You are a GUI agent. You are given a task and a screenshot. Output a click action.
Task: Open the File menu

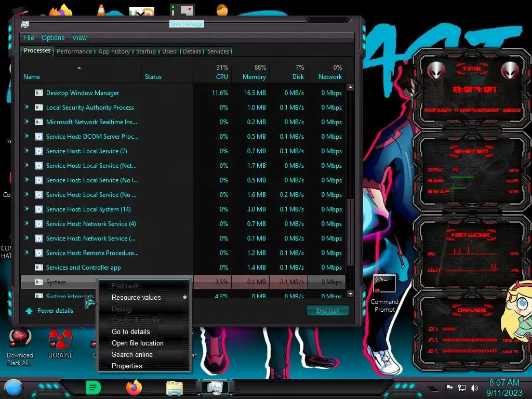click(29, 37)
